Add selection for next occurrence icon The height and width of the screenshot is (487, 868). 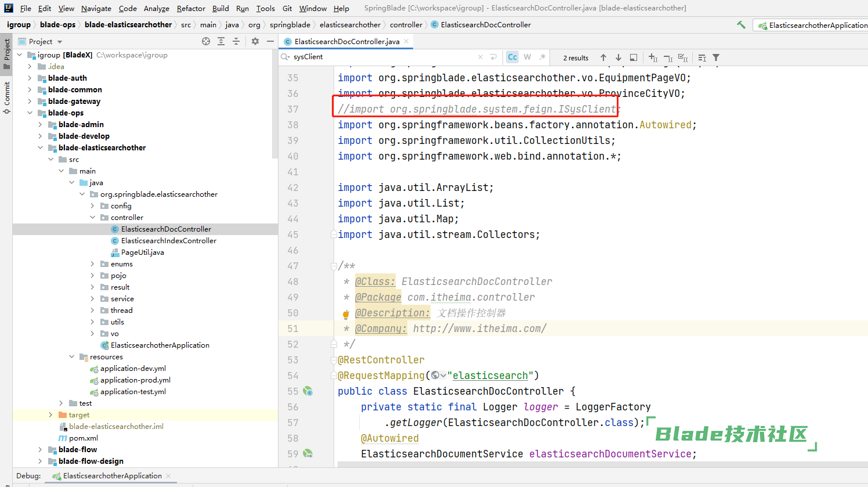click(x=653, y=57)
